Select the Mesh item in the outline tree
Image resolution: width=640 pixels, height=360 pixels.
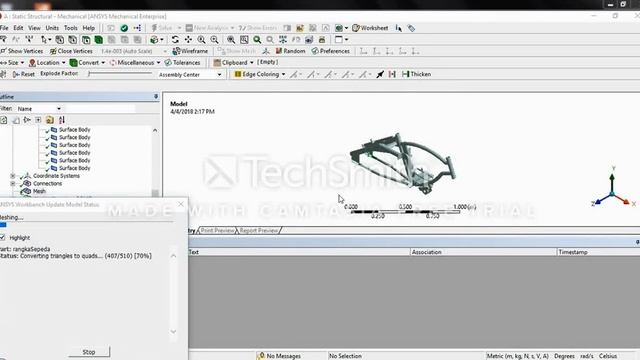[x=39, y=191]
